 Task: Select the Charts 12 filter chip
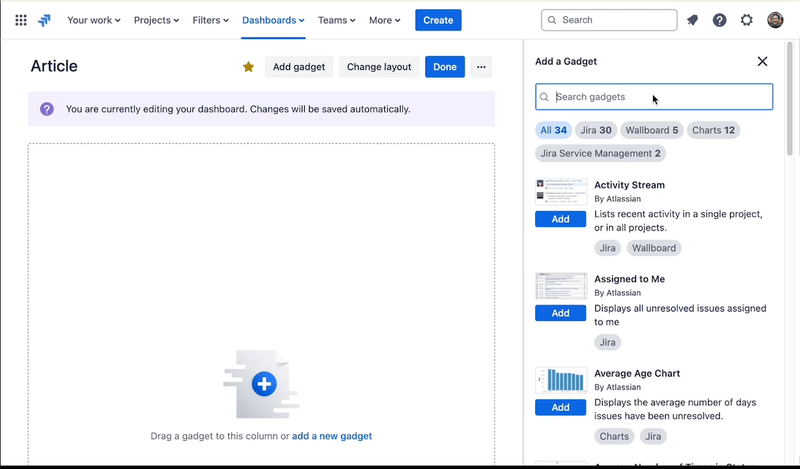coord(713,130)
